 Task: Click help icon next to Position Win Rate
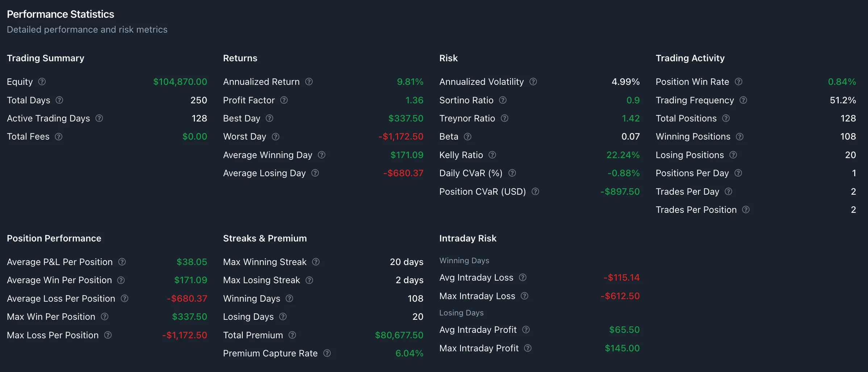tap(738, 82)
